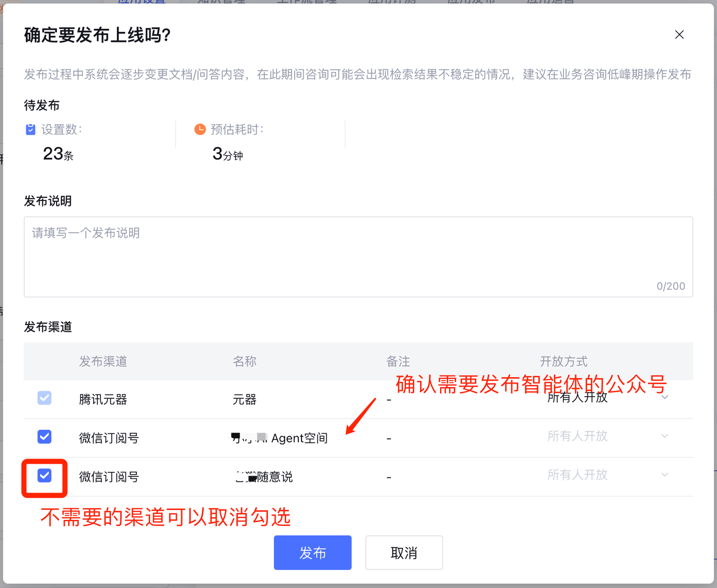Uncheck the Agent空间 微信订阅号 checkbox
The image size is (717, 588).
point(44,437)
